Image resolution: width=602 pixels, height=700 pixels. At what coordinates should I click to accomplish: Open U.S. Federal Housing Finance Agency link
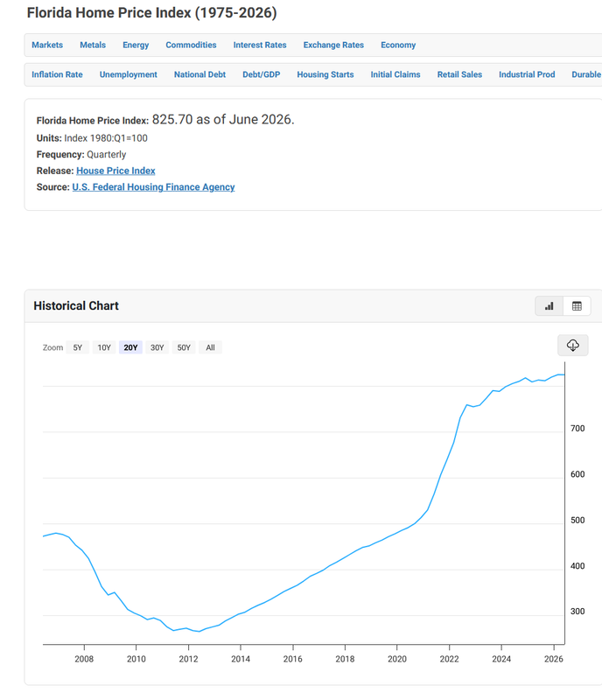(154, 187)
